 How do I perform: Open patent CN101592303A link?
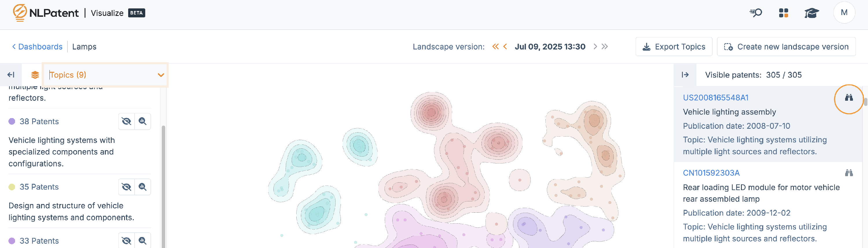[711, 173]
